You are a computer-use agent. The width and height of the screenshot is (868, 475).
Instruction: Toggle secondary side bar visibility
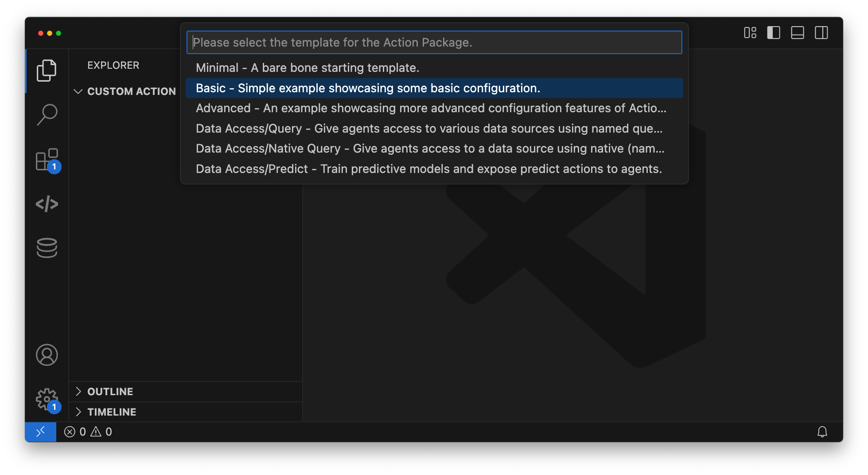pos(821,33)
